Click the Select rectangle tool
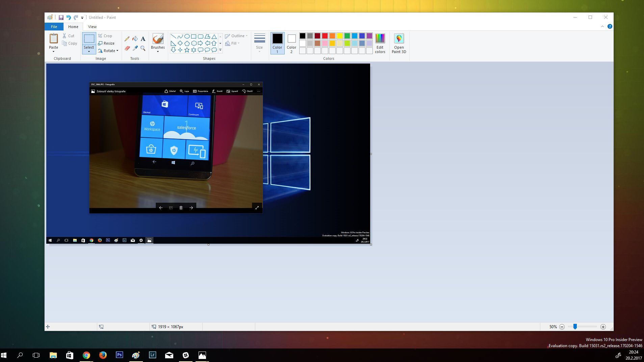 coord(89,39)
